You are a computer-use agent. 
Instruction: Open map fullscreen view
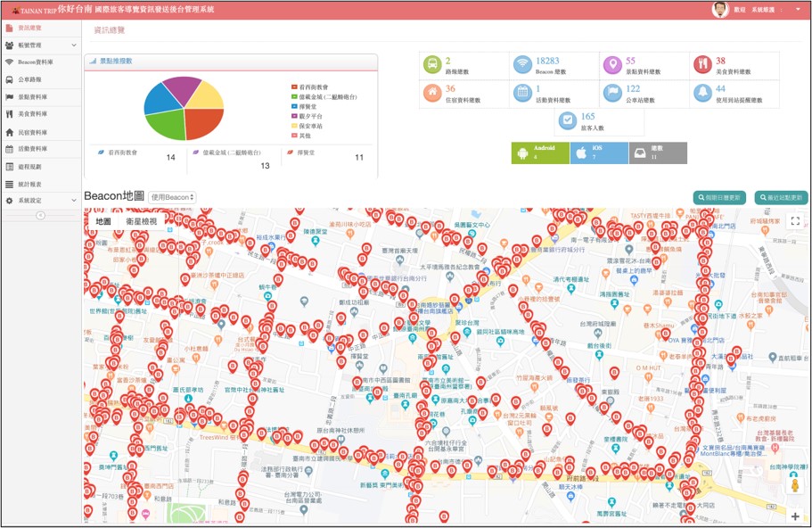(x=795, y=221)
